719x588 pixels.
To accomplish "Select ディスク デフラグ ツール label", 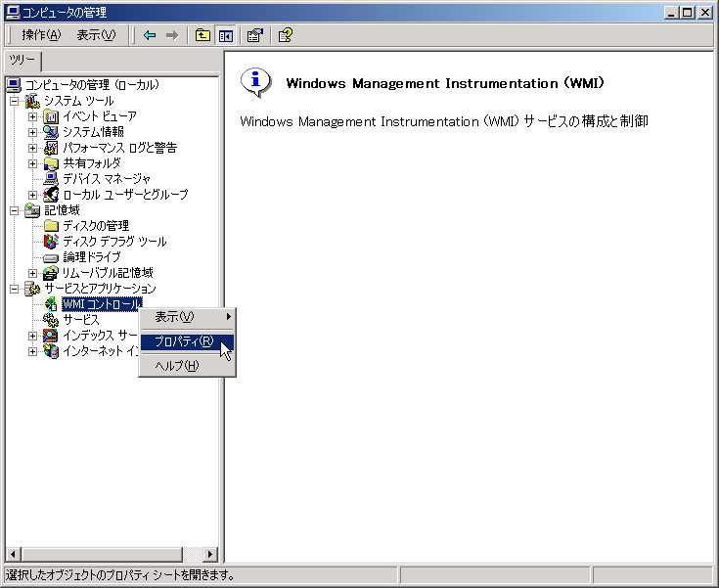I will (114, 242).
